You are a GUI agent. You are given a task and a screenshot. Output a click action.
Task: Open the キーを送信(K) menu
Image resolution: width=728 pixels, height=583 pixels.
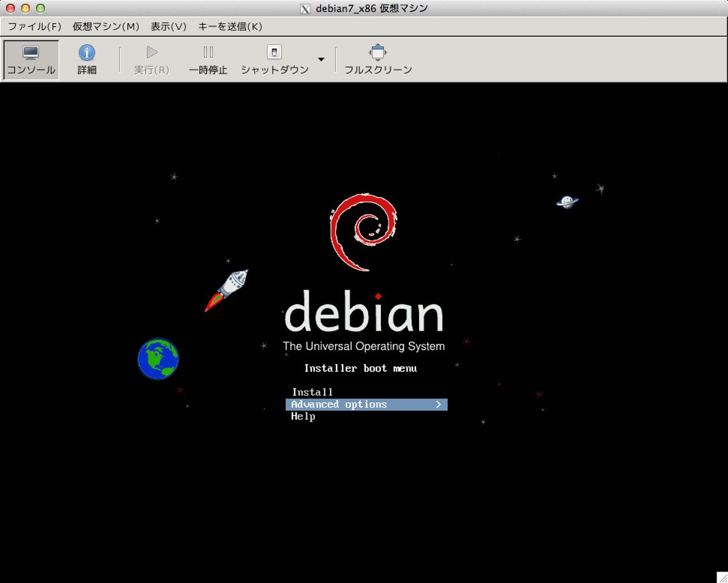click(x=230, y=27)
